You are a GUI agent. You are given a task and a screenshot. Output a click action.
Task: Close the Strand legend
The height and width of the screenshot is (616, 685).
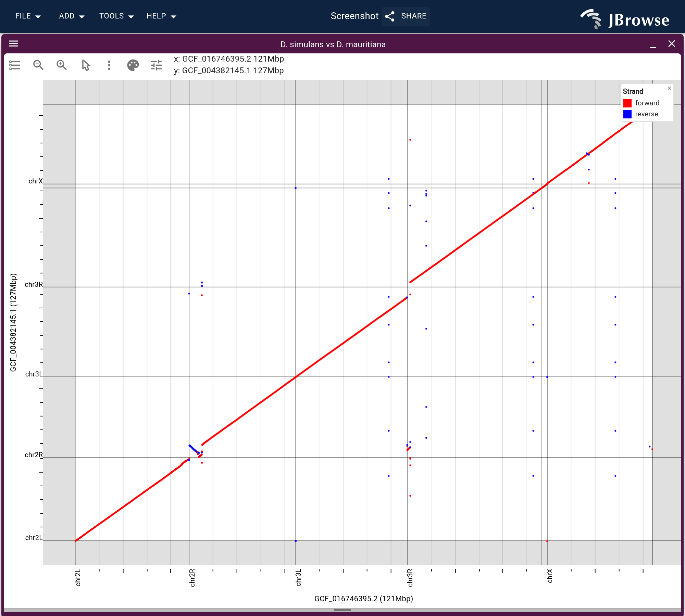[669, 88]
